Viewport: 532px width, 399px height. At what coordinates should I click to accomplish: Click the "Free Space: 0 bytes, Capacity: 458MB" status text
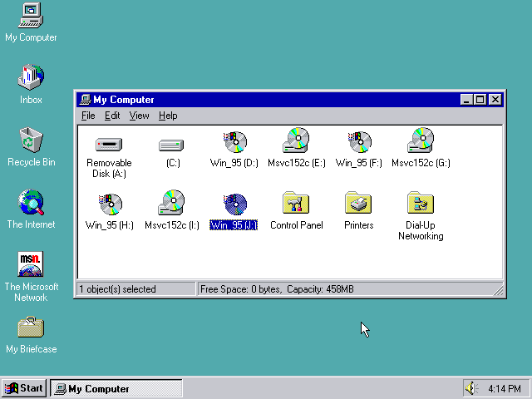[x=277, y=289]
